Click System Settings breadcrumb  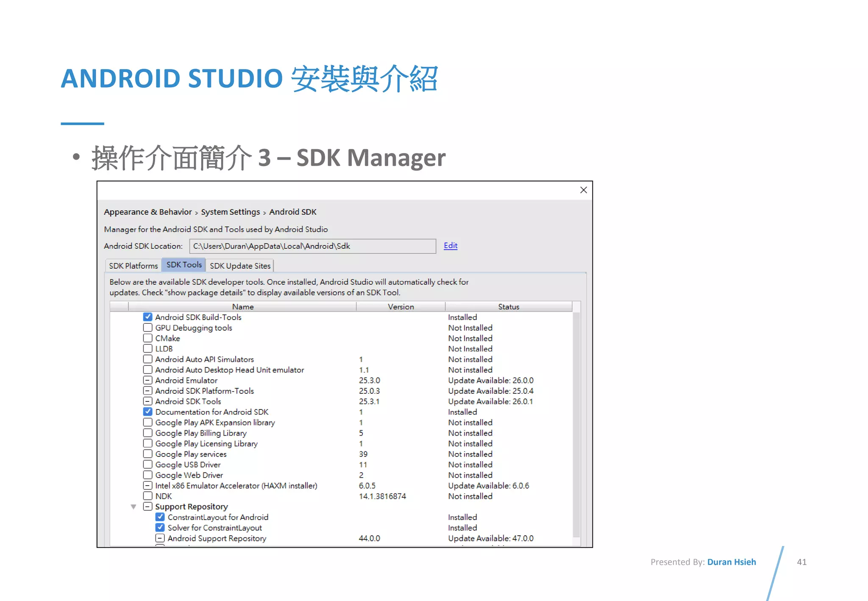pyautogui.click(x=231, y=212)
